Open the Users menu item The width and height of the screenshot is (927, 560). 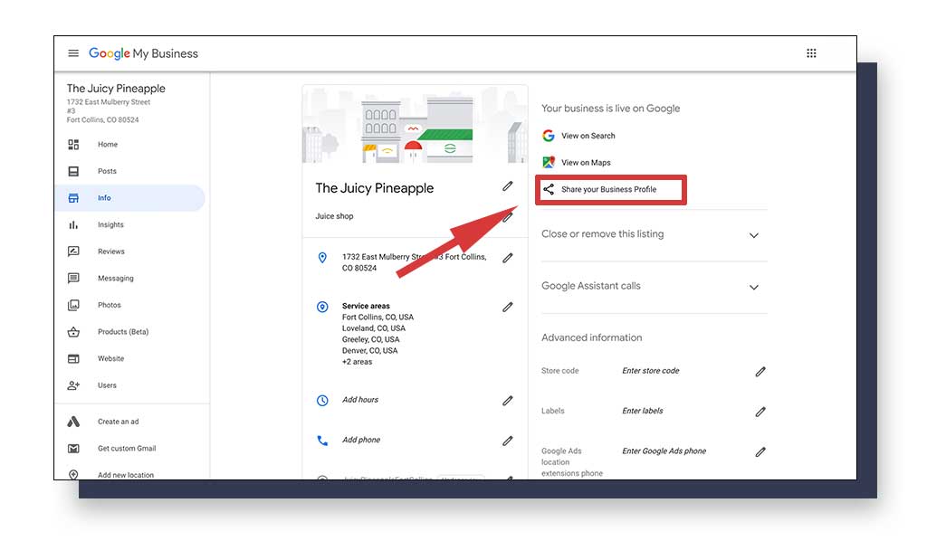(107, 385)
